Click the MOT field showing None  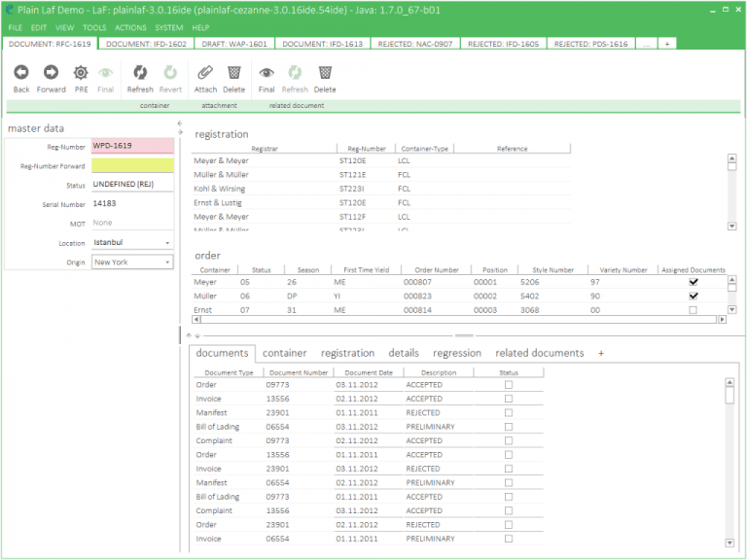click(x=132, y=223)
